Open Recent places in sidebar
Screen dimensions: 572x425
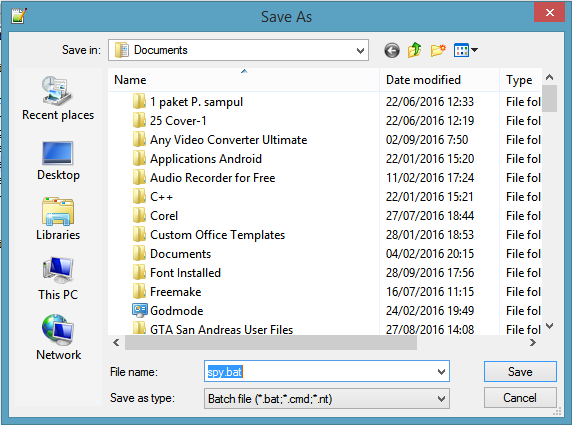tap(58, 98)
